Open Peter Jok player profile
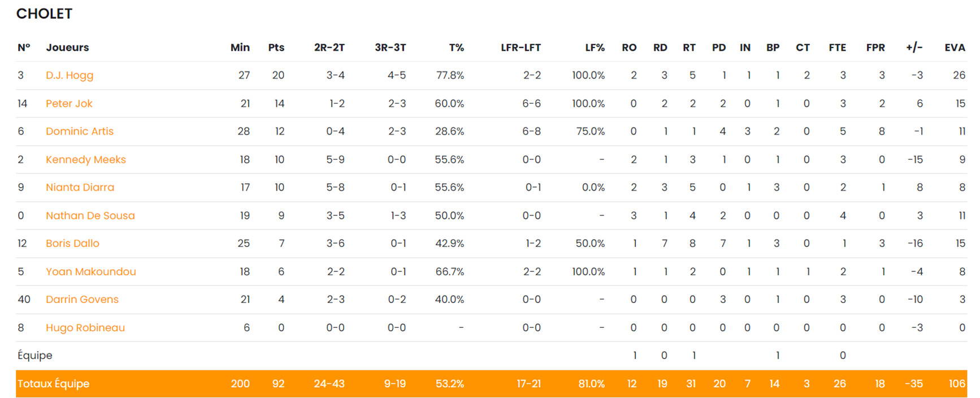This screenshot has height=398, width=980. tap(69, 103)
